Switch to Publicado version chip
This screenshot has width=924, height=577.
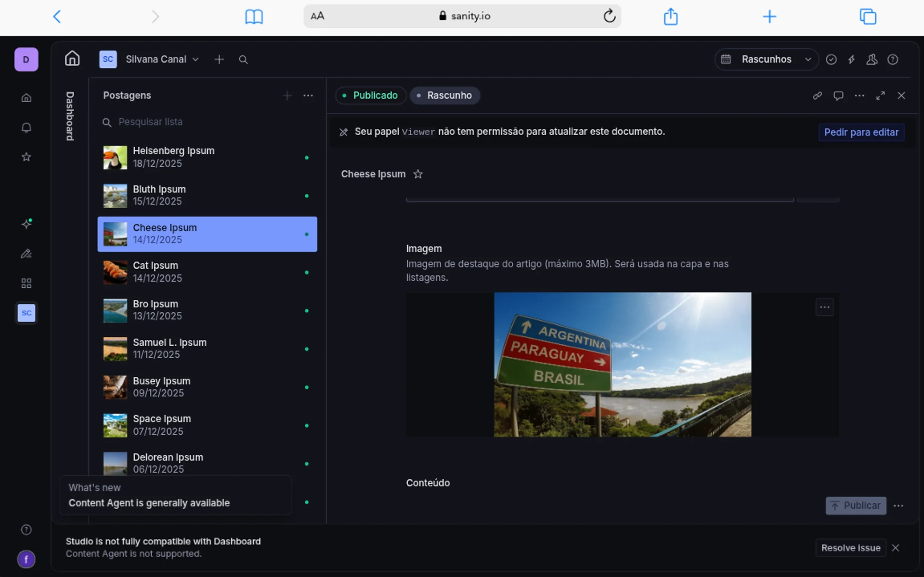tap(370, 95)
